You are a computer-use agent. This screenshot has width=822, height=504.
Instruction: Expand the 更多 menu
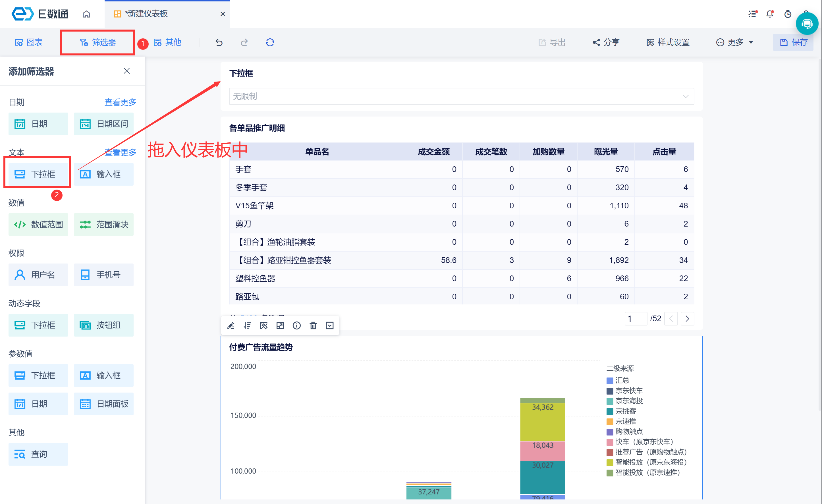tap(735, 42)
